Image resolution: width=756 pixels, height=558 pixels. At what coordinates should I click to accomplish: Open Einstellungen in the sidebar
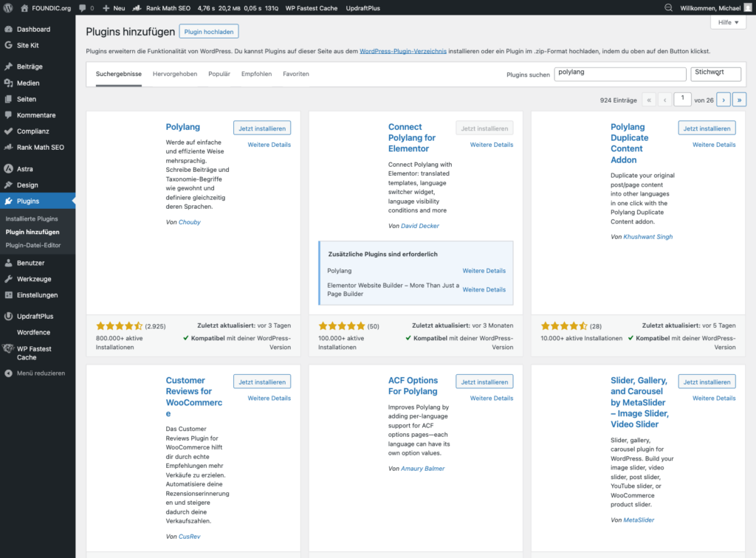(x=37, y=295)
